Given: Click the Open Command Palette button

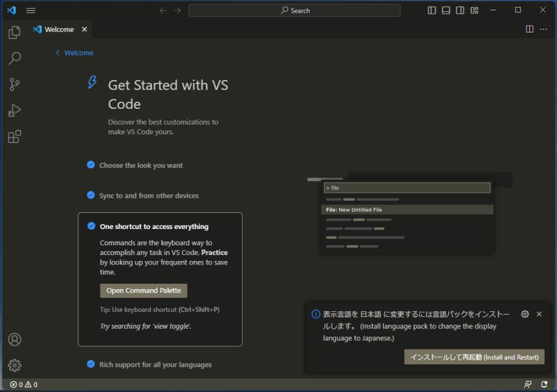Looking at the screenshot, I should (x=144, y=290).
